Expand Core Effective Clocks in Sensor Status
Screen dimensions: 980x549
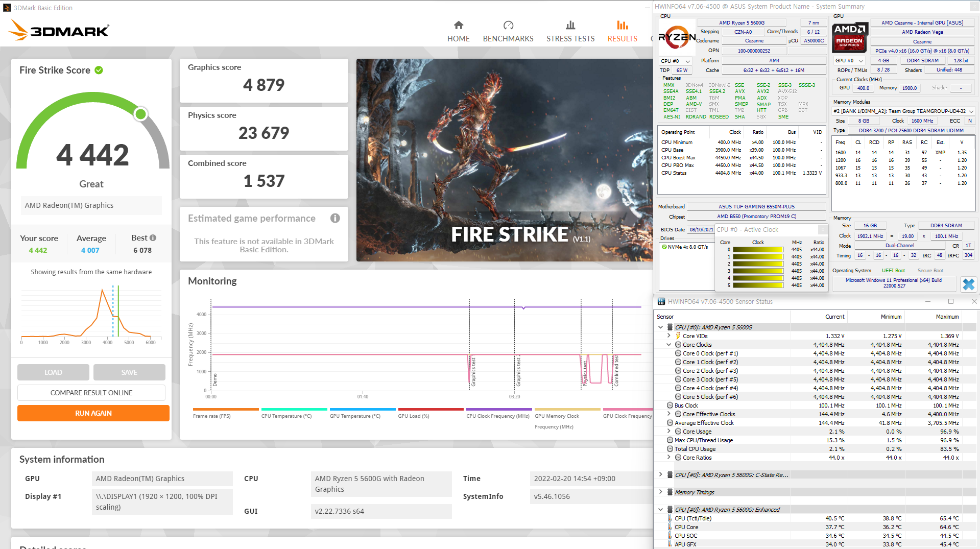pos(669,414)
